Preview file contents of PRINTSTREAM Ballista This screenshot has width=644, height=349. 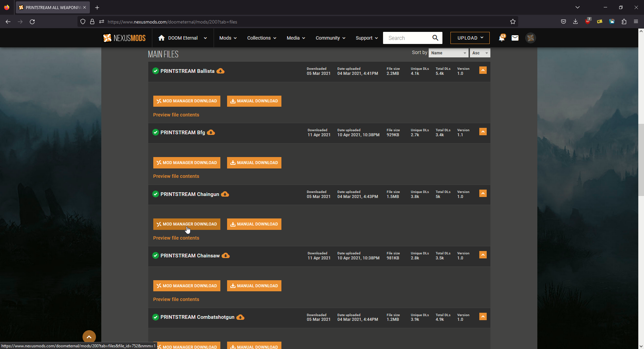click(176, 115)
